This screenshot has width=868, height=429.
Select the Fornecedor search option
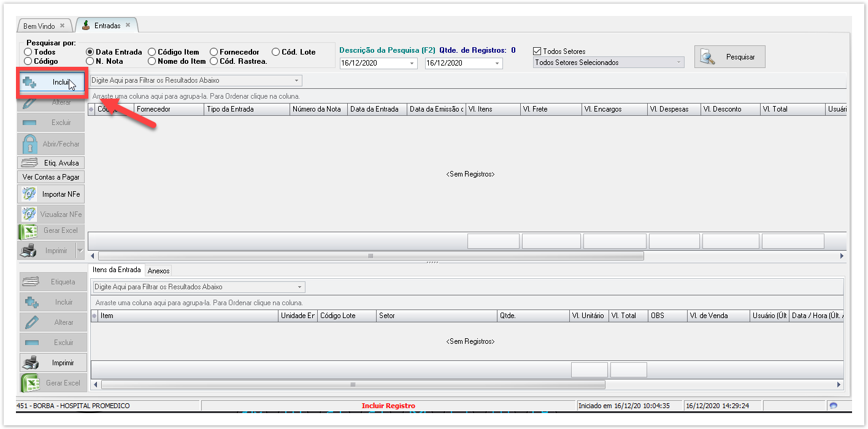coord(213,52)
